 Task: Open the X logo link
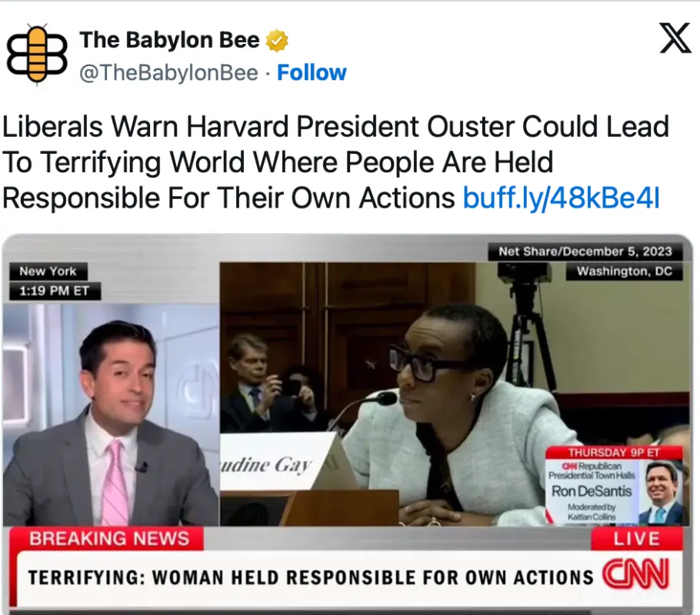[675, 38]
